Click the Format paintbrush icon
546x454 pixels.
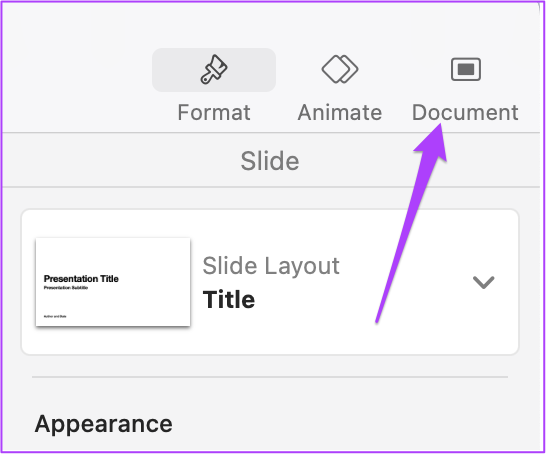click(214, 69)
